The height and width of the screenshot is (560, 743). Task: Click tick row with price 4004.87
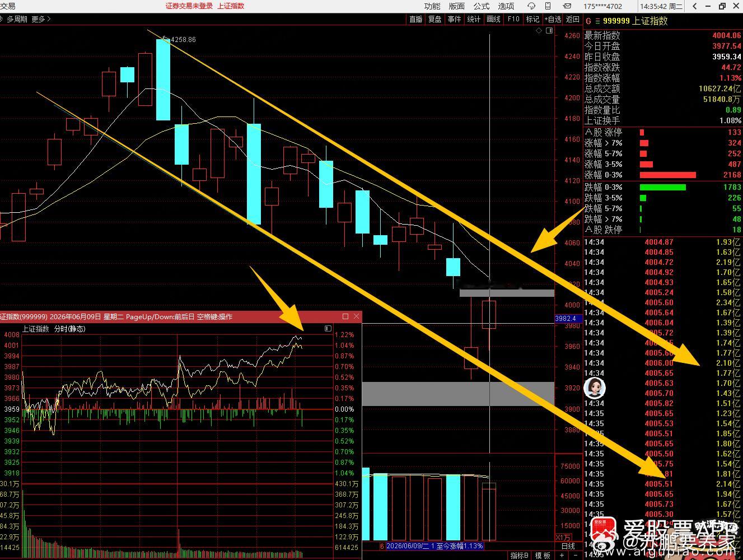pos(663,242)
